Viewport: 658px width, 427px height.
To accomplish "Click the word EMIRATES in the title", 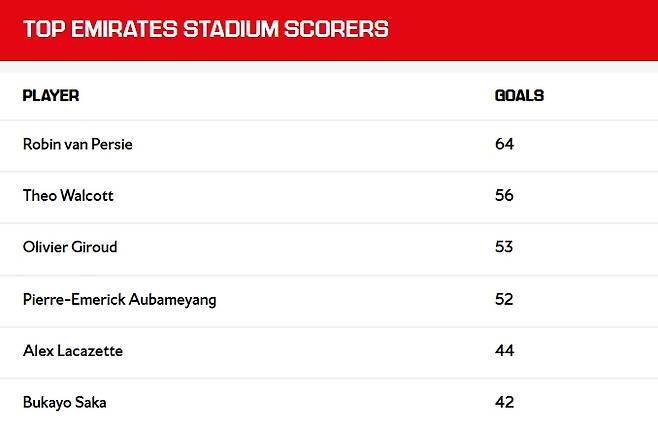I will tap(119, 29).
